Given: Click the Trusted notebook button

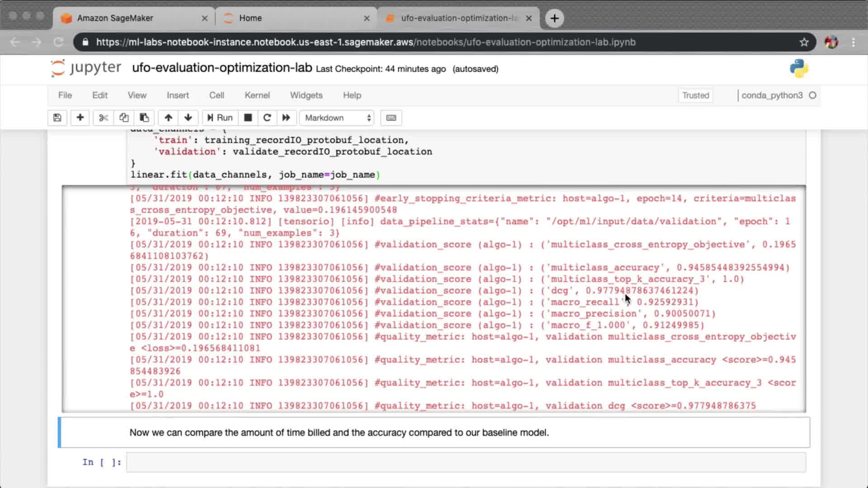Looking at the screenshot, I should coord(695,95).
